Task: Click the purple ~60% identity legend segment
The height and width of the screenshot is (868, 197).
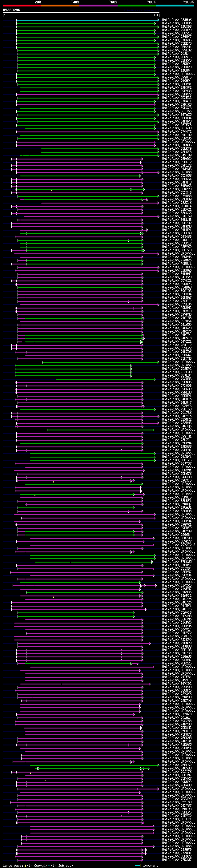Action: [x=98, y=6]
